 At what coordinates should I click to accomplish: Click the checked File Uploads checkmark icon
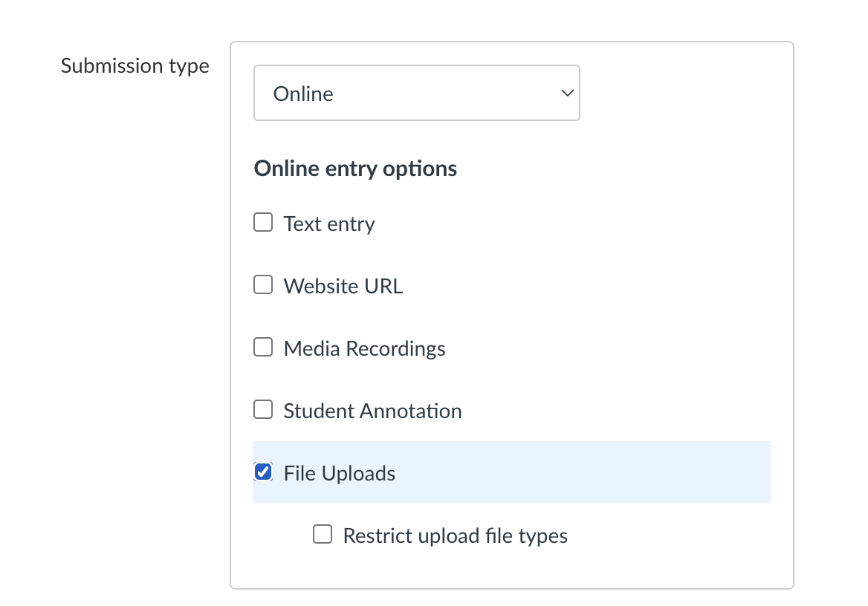click(x=263, y=472)
